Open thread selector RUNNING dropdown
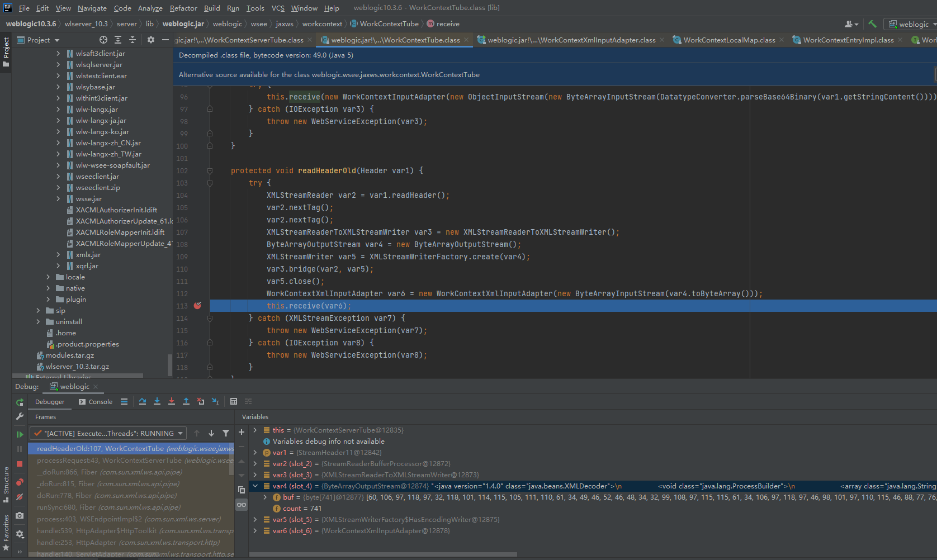Image resolution: width=937 pixels, height=560 pixels. pos(108,433)
